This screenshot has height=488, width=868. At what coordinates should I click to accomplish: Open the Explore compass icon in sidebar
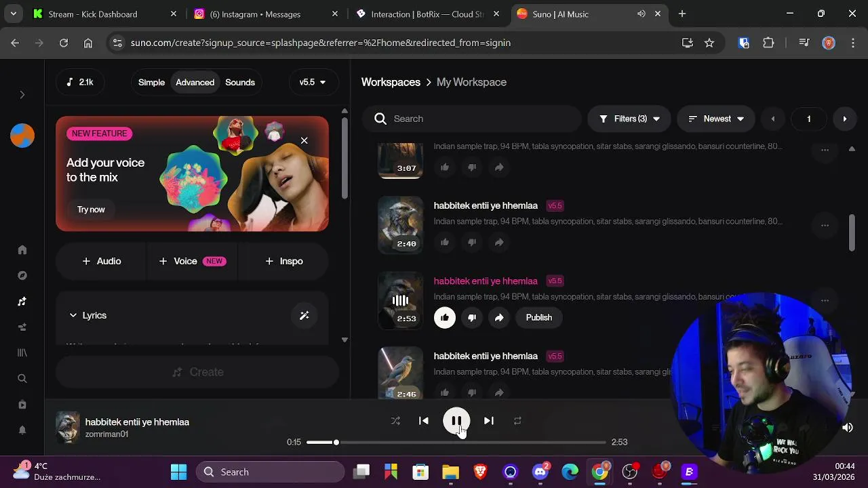(22, 276)
